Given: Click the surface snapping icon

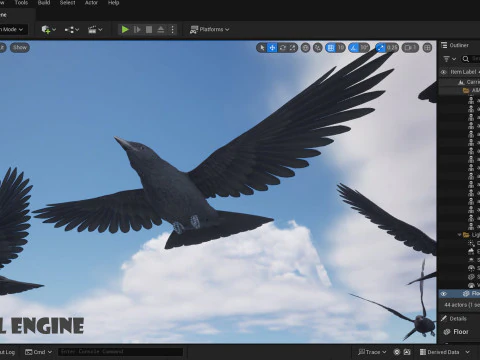Looking at the screenshot, I should (x=318, y=48).
